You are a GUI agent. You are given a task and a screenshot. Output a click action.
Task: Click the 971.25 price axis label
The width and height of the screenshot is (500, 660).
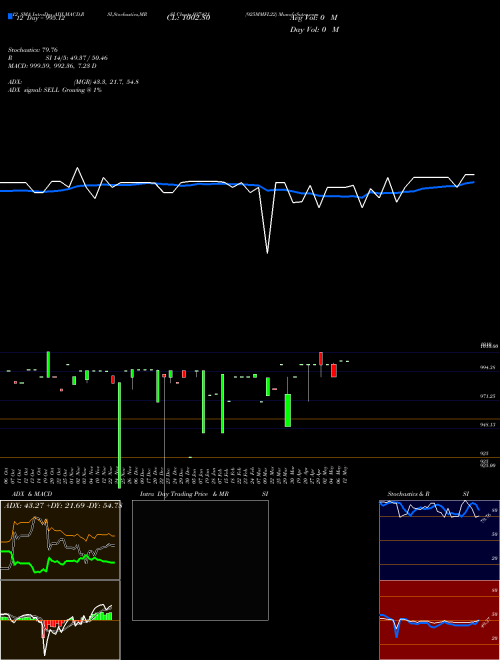coord(488,396)
